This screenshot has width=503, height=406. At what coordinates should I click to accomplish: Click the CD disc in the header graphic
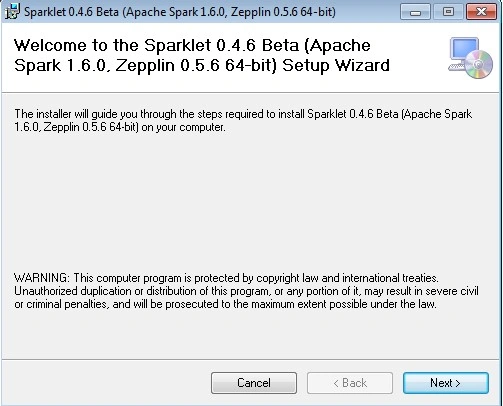click(479, 65)
